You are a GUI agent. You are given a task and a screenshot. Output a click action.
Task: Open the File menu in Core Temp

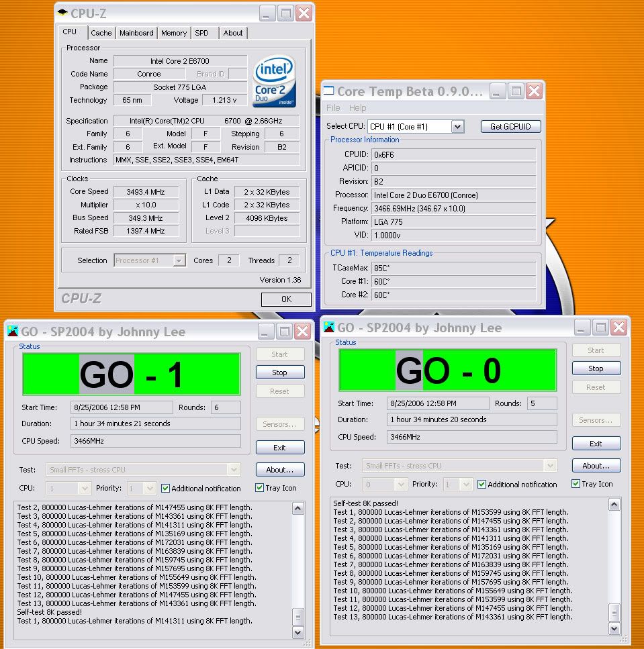click(x=333, y=108)
